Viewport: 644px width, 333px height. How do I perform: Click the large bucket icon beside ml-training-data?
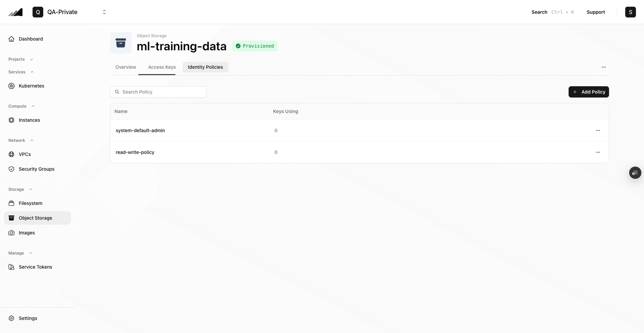point(121,43)
